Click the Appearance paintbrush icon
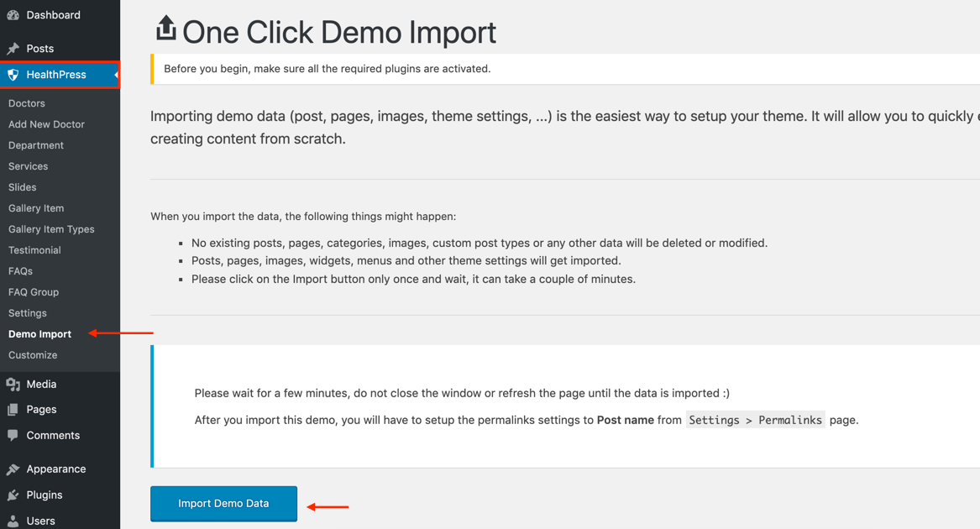980x529 pixels. pos(13,469)
